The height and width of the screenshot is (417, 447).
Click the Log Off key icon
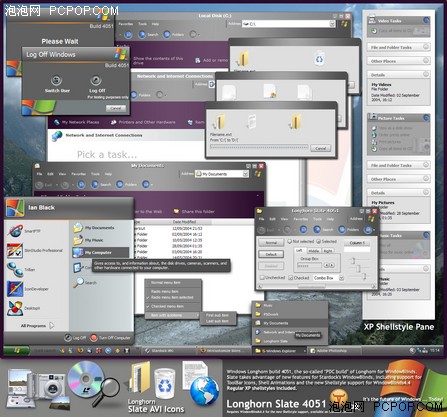click(96, 80)
